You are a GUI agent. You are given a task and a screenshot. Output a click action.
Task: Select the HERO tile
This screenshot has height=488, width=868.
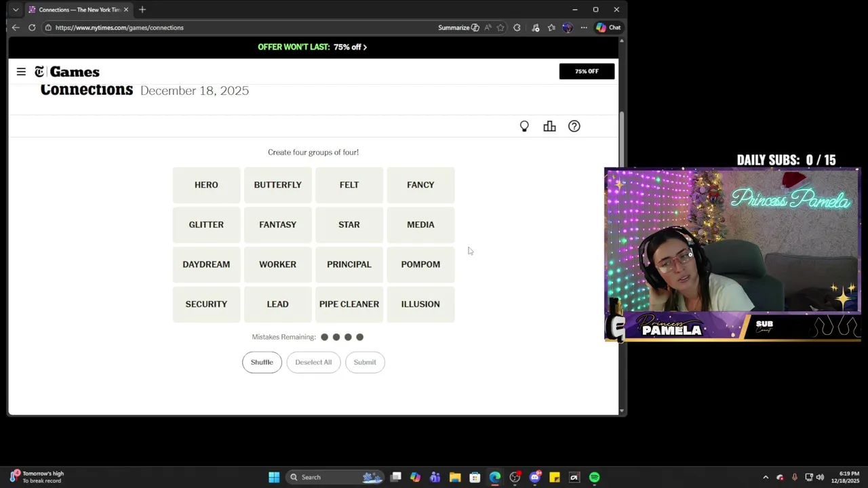206,185
